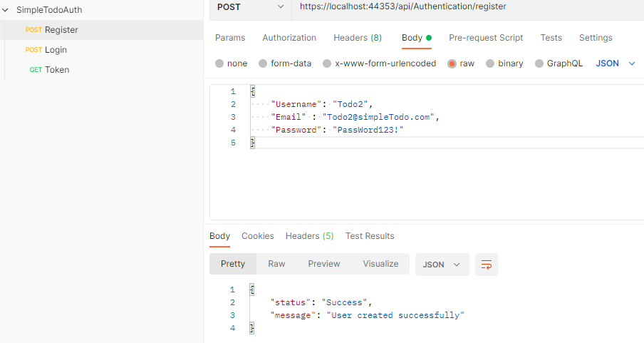Click the User created successfully message
644x343 pixels.
[395, 315]
